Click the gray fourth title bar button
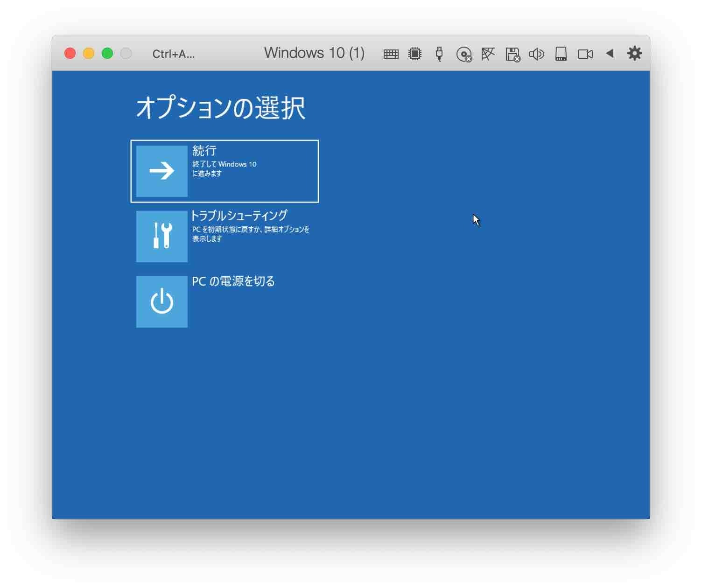702x588 pixels. pos(126,53)
